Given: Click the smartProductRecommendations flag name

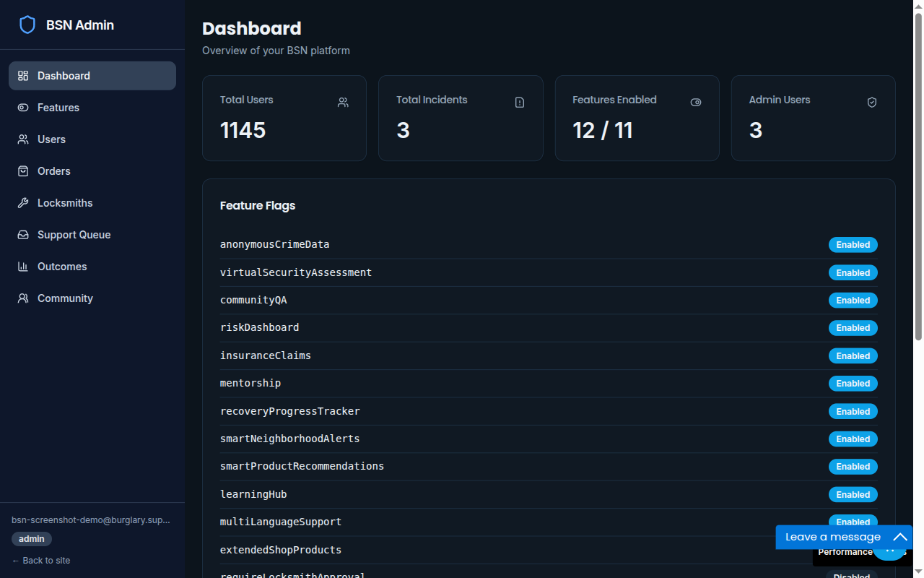Looking at the screenshot, I should coord(302,466).
